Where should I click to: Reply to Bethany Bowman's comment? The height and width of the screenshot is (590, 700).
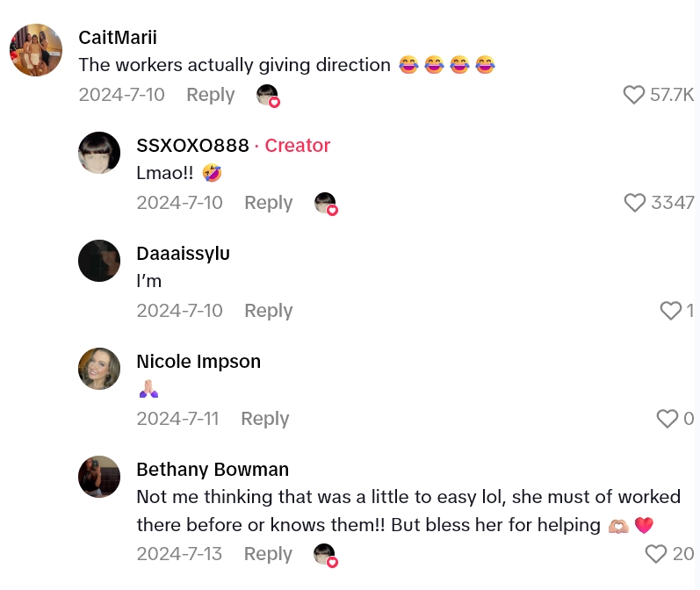coord(268,554)
